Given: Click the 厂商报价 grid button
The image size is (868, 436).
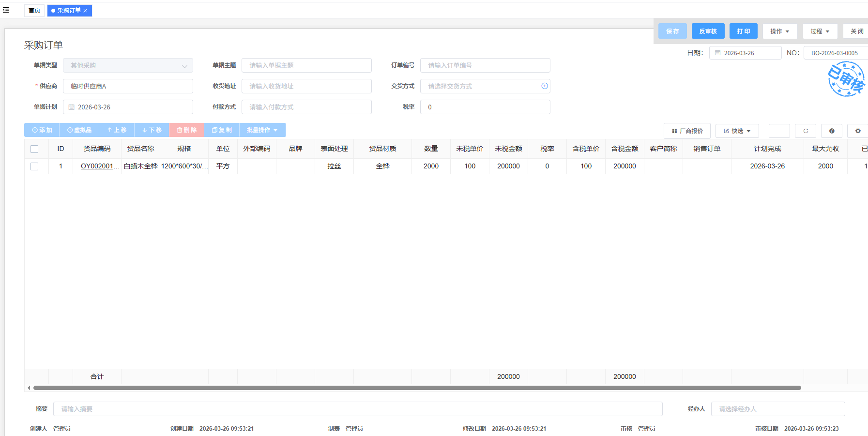Looking at the screenshot, I should click(687, 131).
